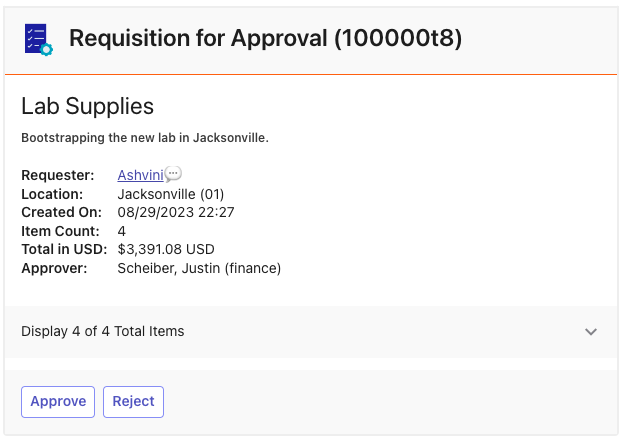The height and width of the screenshot is (438, 623).
Task: Click the Display 4 of 4 Total Items bar
Action: (x=311, y=331)
